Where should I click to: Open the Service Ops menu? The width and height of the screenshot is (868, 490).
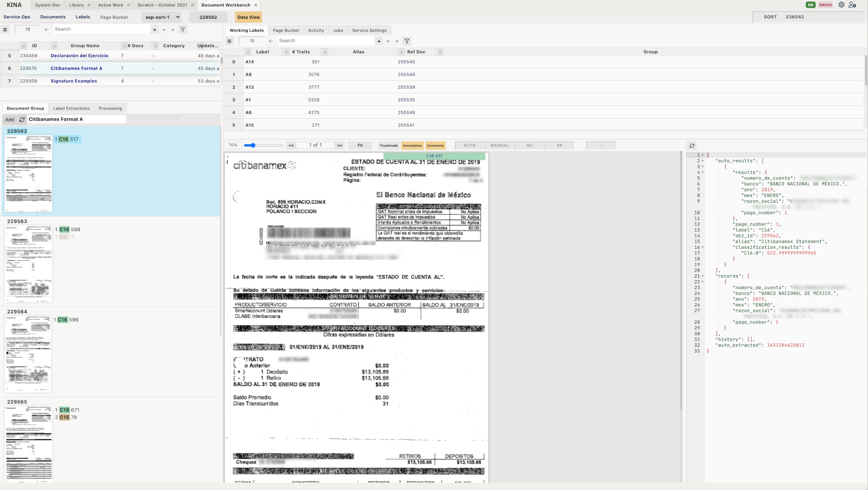pos(17,17)
